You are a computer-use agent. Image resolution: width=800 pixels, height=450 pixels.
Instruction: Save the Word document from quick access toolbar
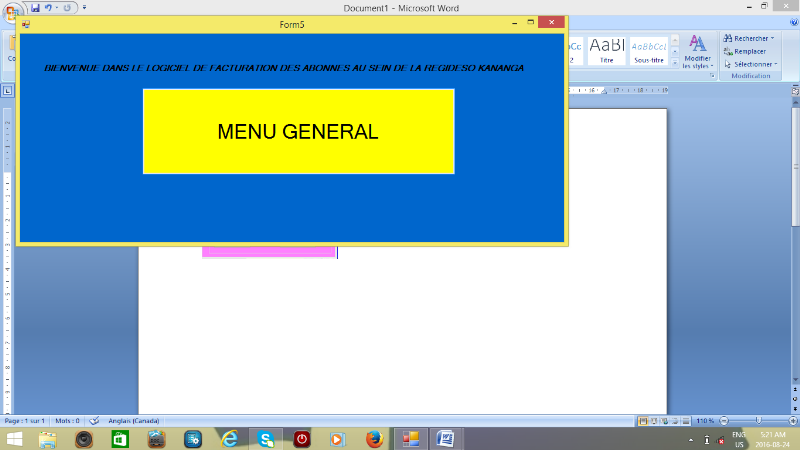tap(35, 8)
